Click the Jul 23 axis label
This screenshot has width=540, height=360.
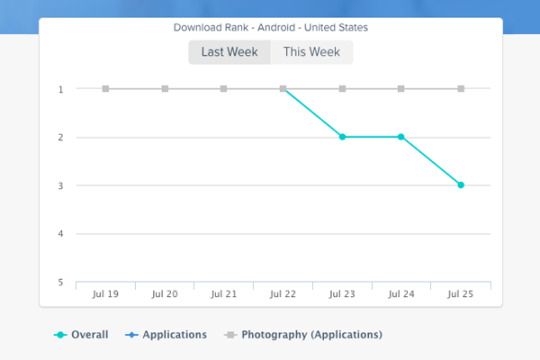pyautogui.click(x=342, y=294)
